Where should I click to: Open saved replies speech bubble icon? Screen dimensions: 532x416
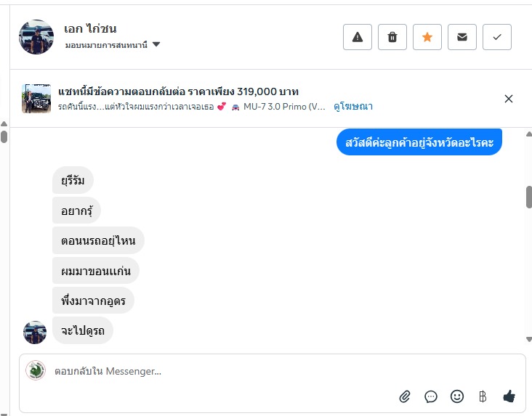(x=431, y=396)
